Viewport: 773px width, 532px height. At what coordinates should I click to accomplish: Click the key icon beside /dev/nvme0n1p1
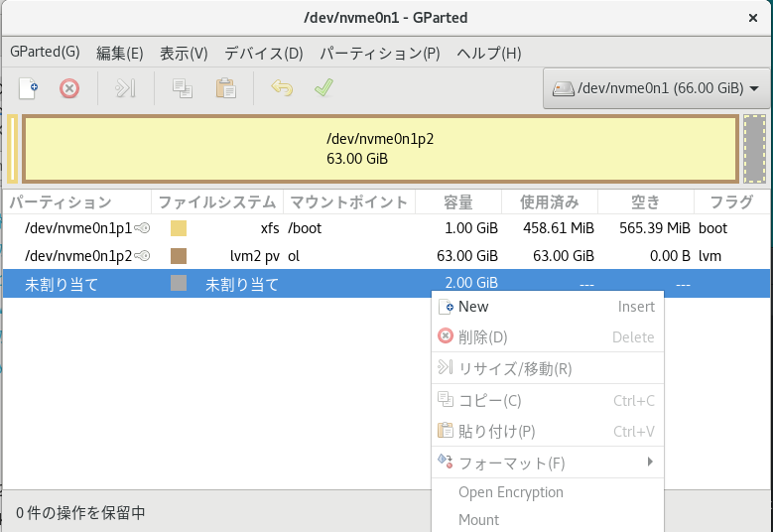pyautogui.click(x=143, y=228)
